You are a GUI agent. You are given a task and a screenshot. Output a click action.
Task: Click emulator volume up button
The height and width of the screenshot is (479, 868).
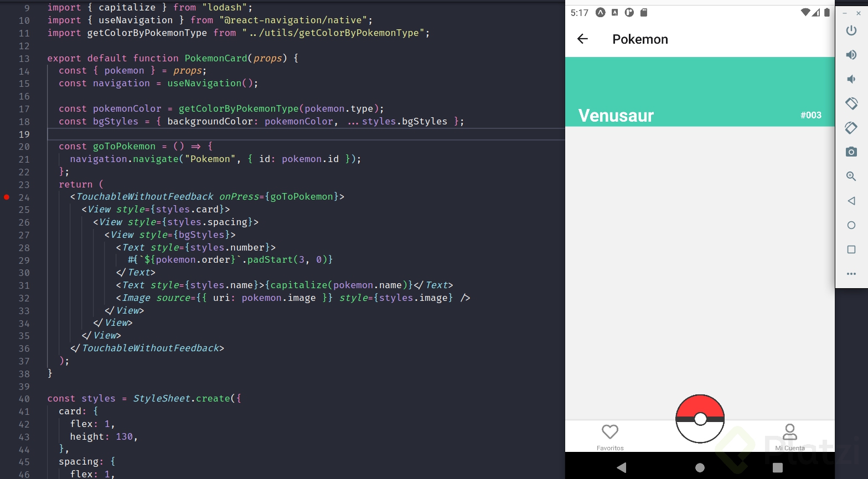(x=851, y=55)
